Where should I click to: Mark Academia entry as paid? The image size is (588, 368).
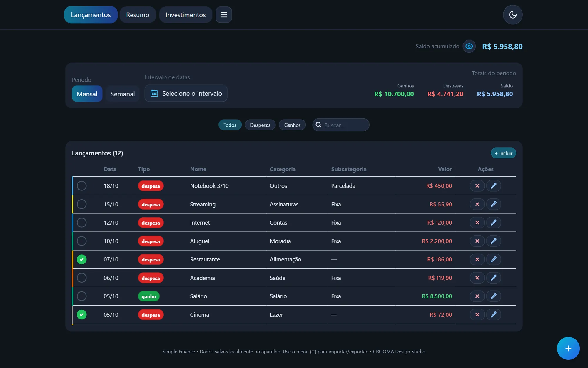click(81, 278)
